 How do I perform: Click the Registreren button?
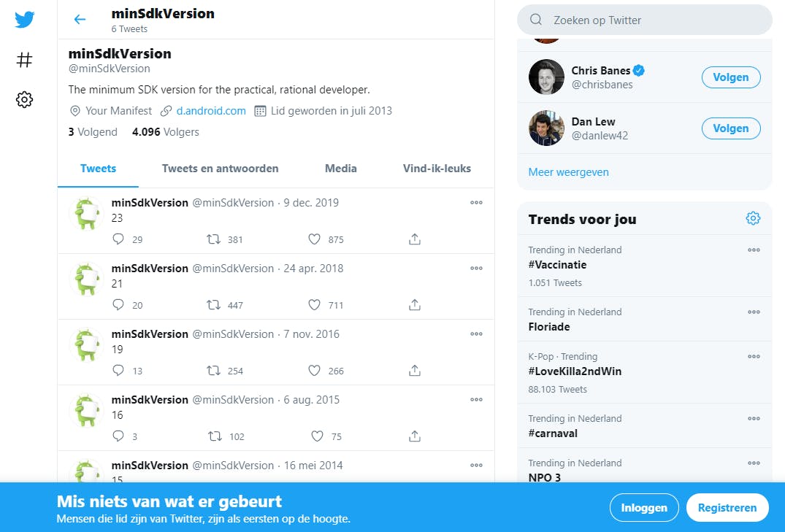(x=727, y=508)
